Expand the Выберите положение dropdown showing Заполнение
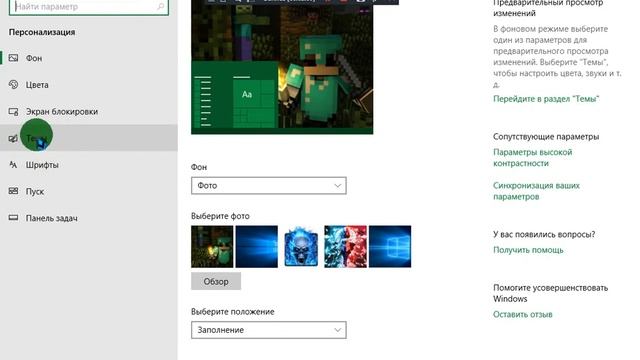The height and width of the screenshot is (360, 640). [269, 330]
